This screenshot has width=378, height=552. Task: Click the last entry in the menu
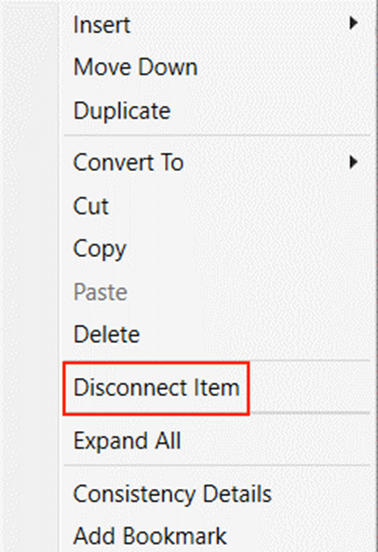click(150, 536)
